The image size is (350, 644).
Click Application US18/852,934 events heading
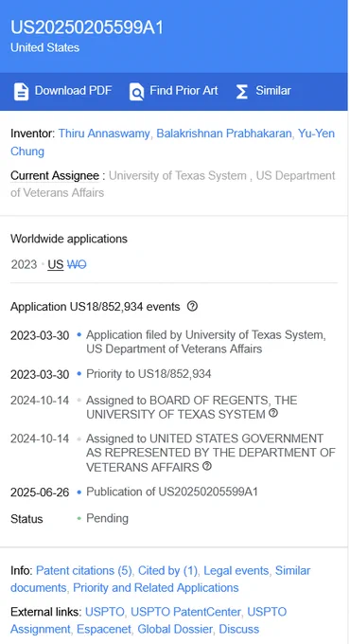(96, 307)
